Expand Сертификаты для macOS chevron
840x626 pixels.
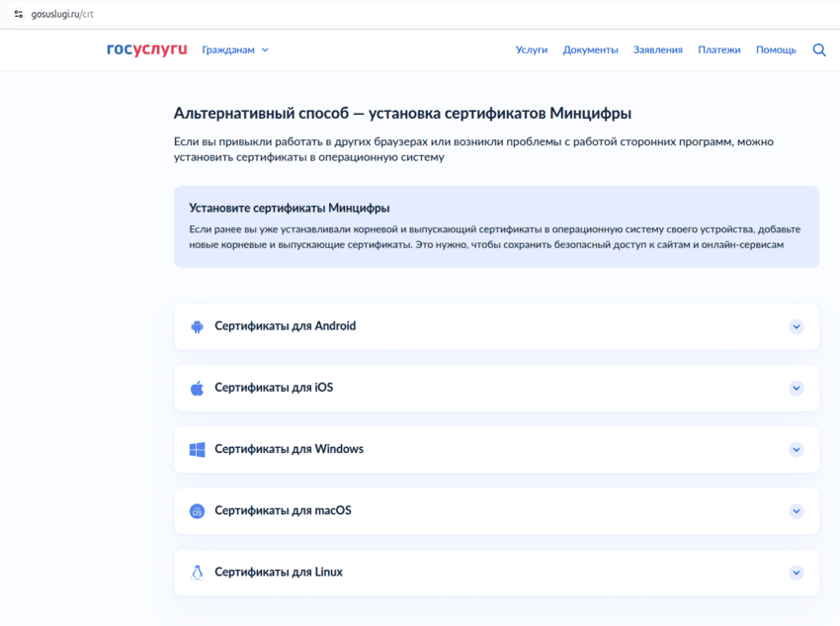797,511
